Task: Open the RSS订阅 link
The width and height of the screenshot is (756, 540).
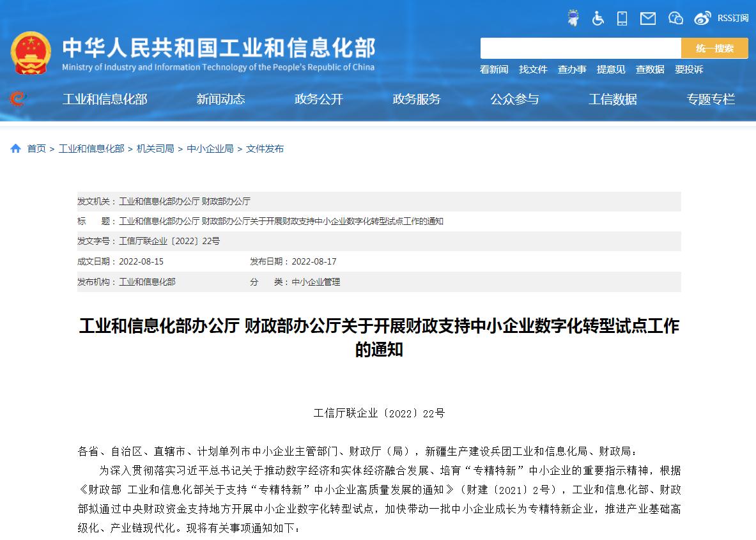Action: (x=732, y=18)
